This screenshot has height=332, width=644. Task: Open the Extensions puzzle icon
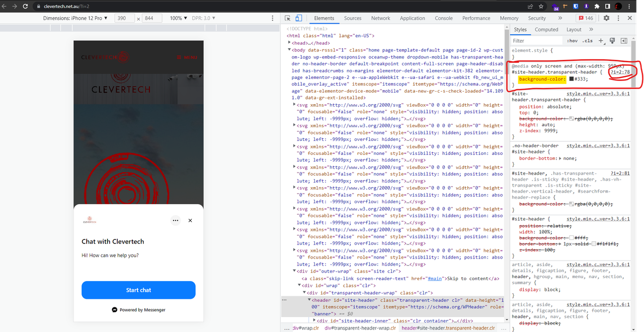597,6
